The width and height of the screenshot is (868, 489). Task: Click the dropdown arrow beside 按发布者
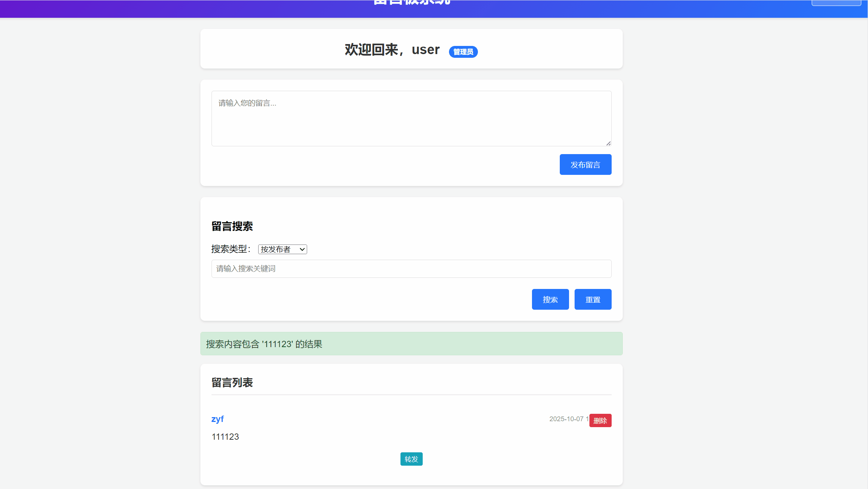[x=302, y=249]
